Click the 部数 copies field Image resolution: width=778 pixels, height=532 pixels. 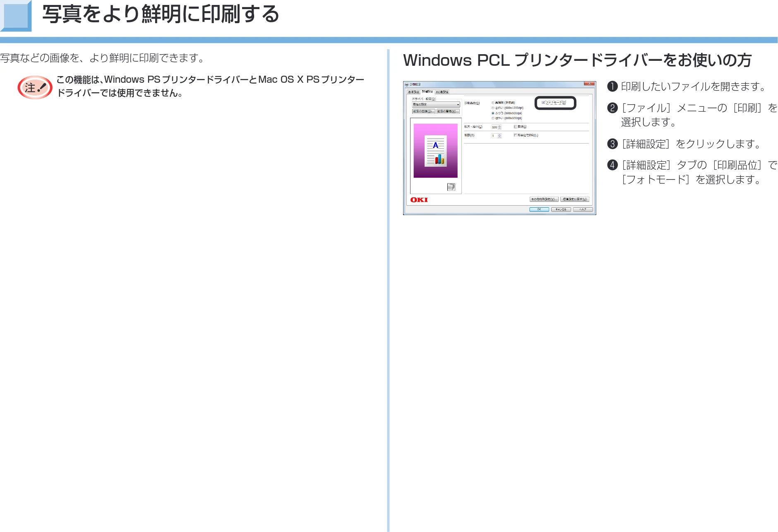(x=495, y=136)
